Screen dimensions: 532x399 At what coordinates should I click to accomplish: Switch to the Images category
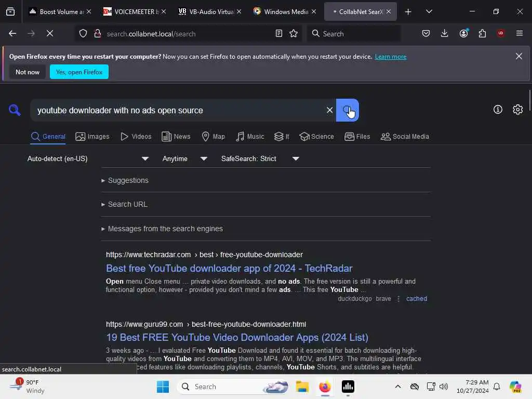[92, 137]
